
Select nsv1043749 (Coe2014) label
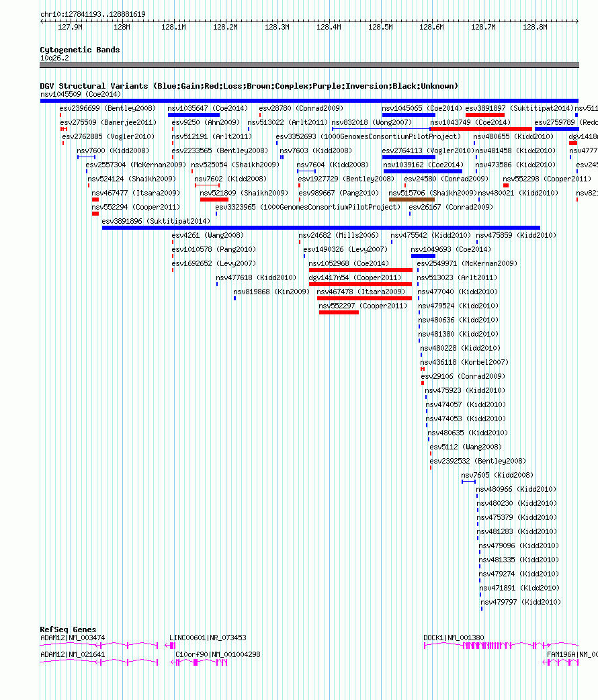(470, 122)
